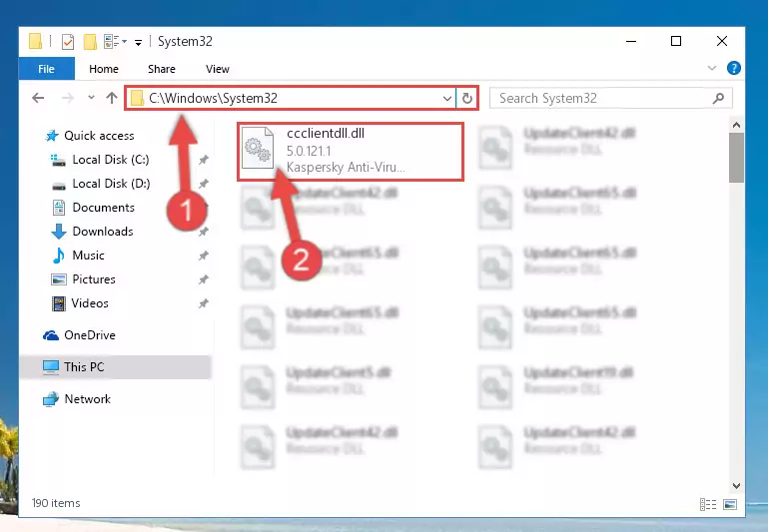Go up one folder level
The height and width of the screenshot is (532, 768).
tap(112, 98)
